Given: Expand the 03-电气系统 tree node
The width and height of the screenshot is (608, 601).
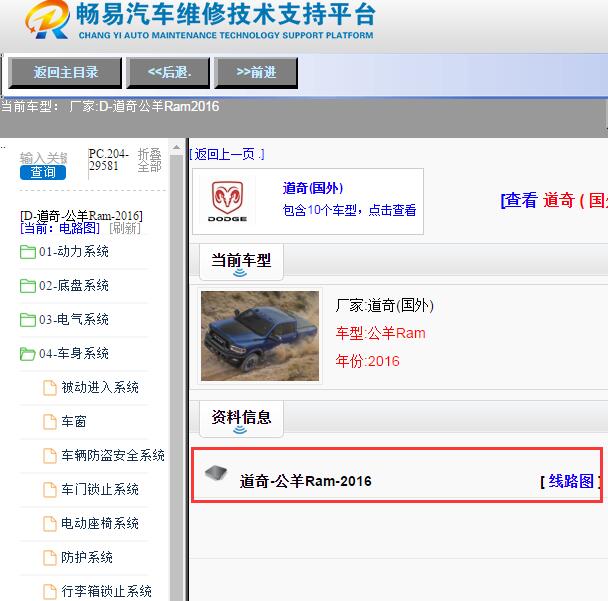Looking at the screenshot, I should (x=74, y=319).
